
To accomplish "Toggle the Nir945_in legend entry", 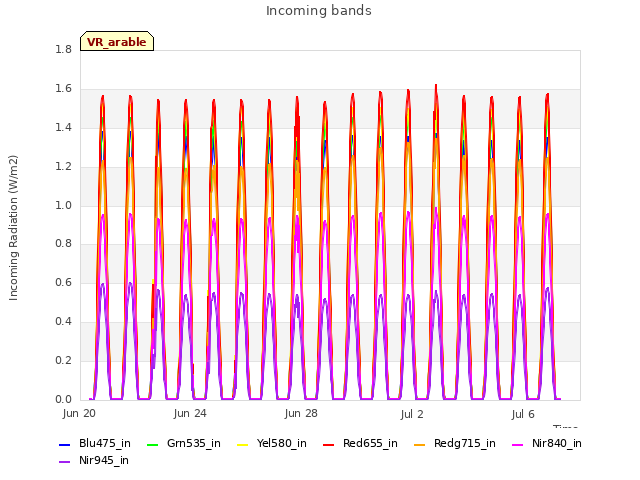I will [x=94, y=461].
